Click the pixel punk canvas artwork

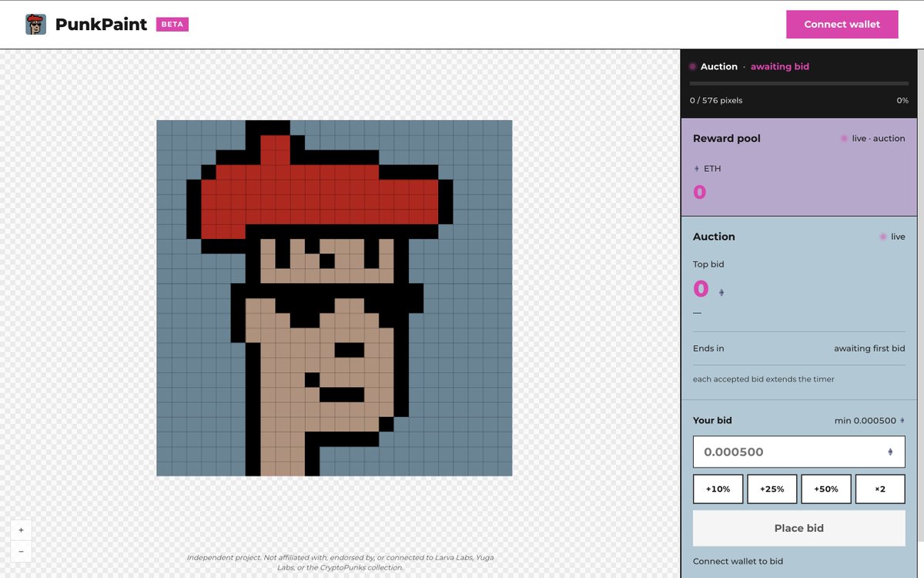pyautogui.click(x=334, y=298)
